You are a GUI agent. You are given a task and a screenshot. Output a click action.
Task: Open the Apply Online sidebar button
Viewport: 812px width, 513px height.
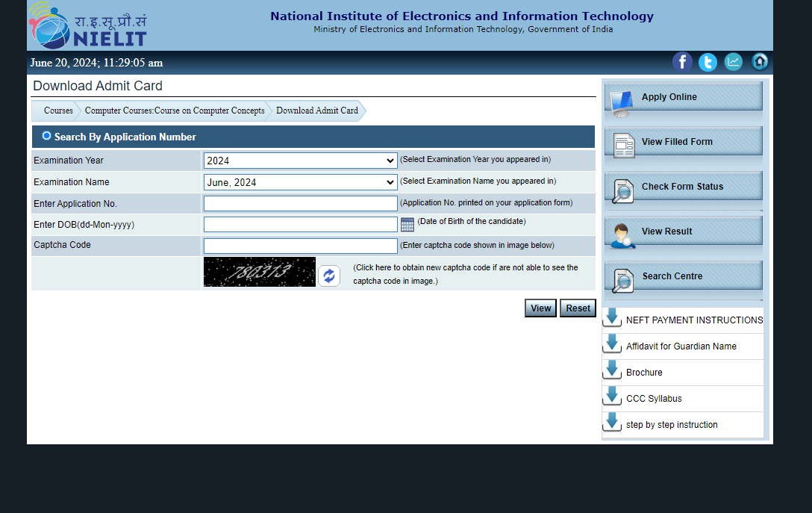683,97
